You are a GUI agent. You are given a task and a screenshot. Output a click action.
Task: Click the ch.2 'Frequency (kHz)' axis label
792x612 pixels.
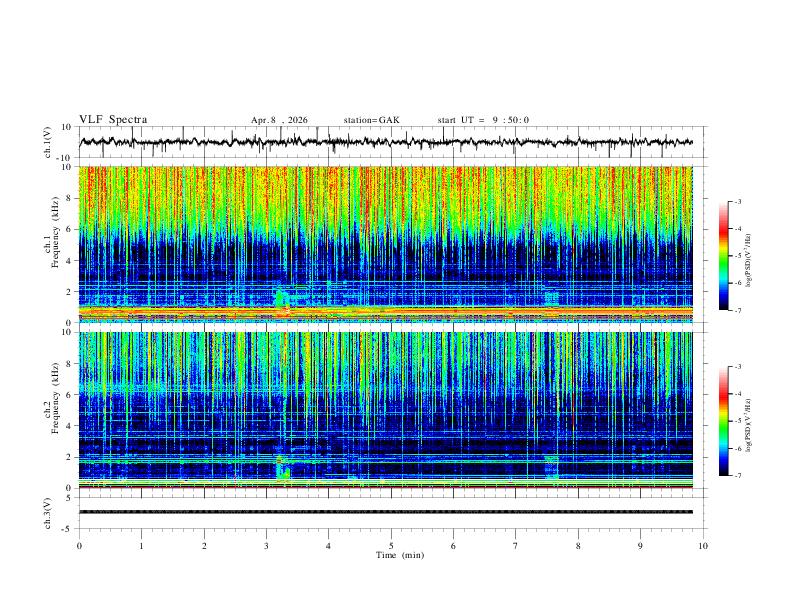pos(55,398)
